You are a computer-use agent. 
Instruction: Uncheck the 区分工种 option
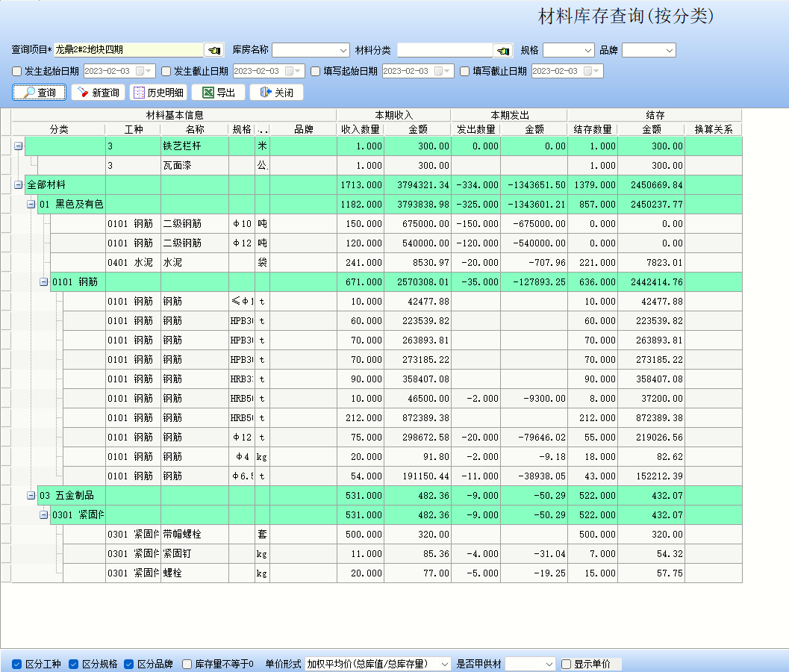click(x=17, y=664)
